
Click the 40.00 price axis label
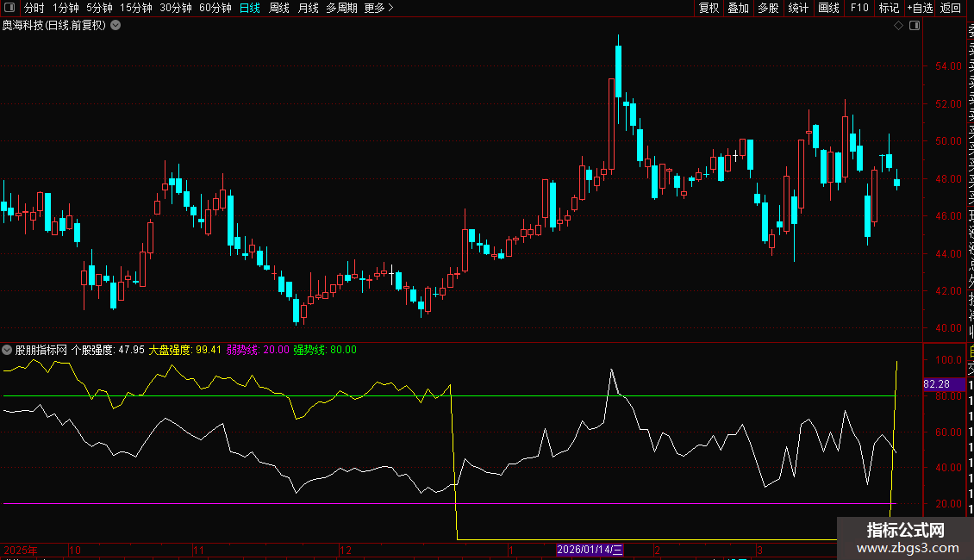[x=948, y=328]
